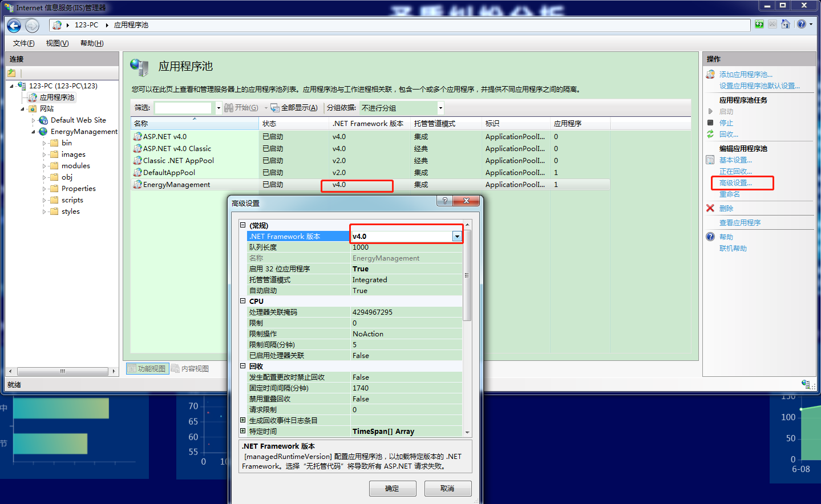Click the Home icon in top-right toolbar

click(x=786, y=24)
